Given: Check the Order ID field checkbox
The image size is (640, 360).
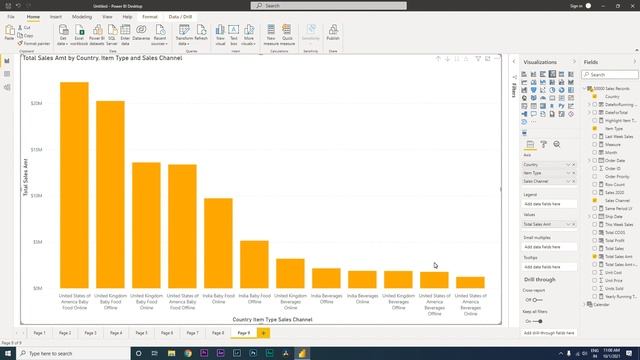Looking at the screenshot, I should [595, 168].
